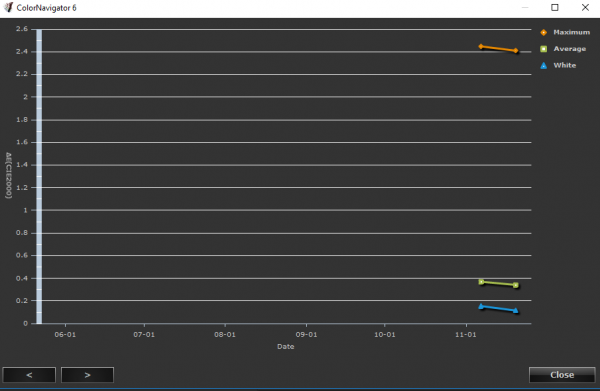Go to previous period with < button
600x391 pixels.
(29, 375)
